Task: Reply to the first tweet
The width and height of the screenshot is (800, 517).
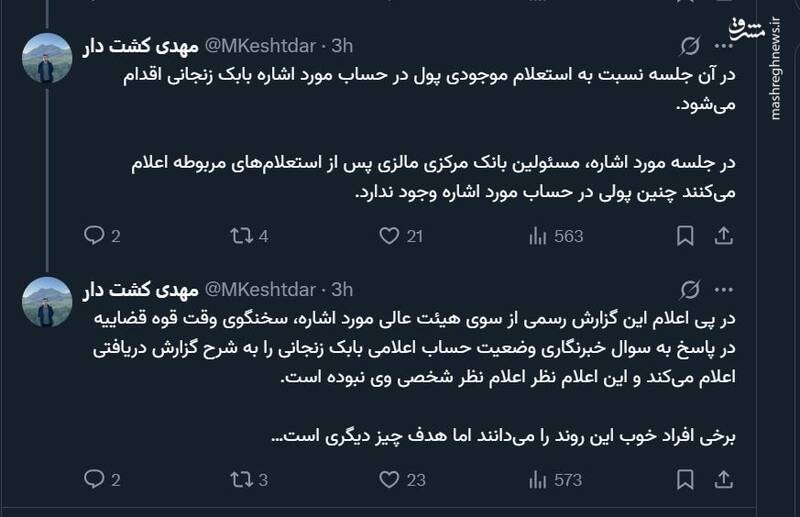Action: (95, 236)
